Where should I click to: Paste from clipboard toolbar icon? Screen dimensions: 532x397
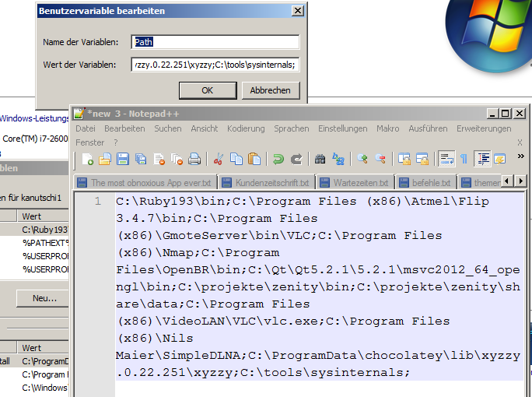pos(254,159)
